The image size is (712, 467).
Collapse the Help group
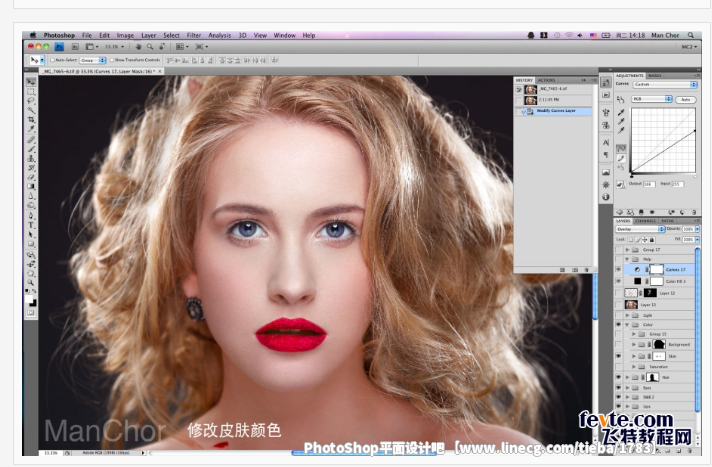pyautogui.click(x=628, y=259)
